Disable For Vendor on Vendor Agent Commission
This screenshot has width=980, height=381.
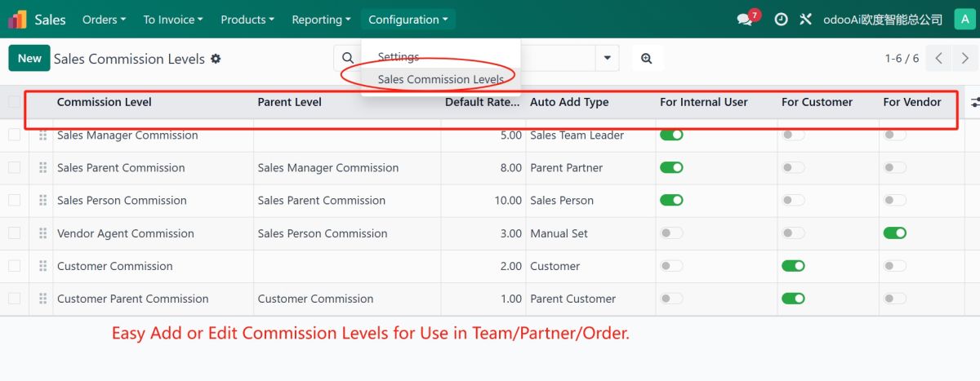click(x=894, y=233)
